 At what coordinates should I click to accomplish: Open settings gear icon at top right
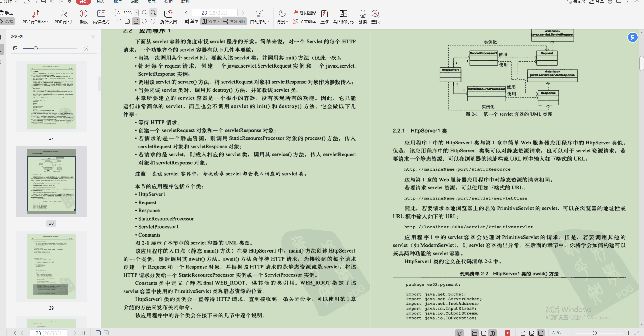[610, 2]
